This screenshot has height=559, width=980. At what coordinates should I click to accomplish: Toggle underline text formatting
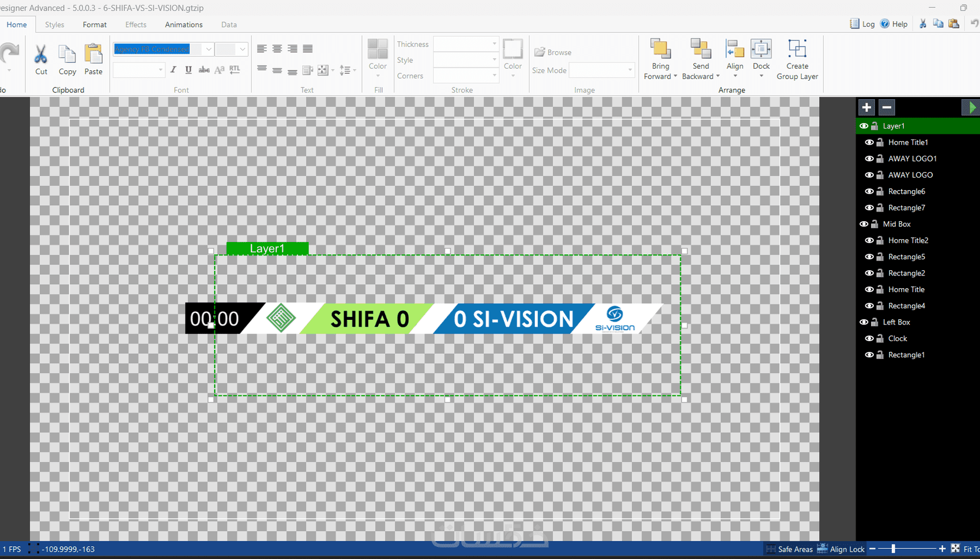[x=189, y=70]
